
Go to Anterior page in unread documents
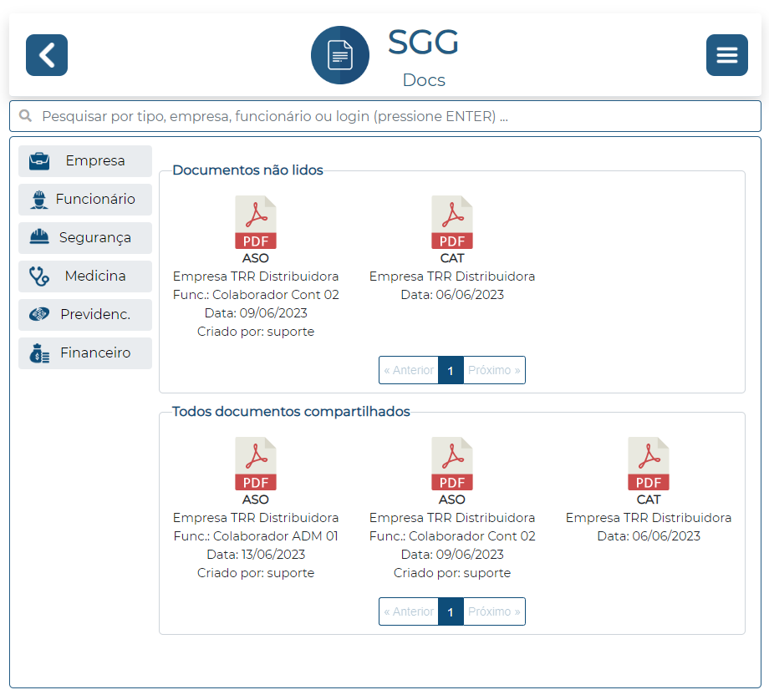tap(409, 370)
